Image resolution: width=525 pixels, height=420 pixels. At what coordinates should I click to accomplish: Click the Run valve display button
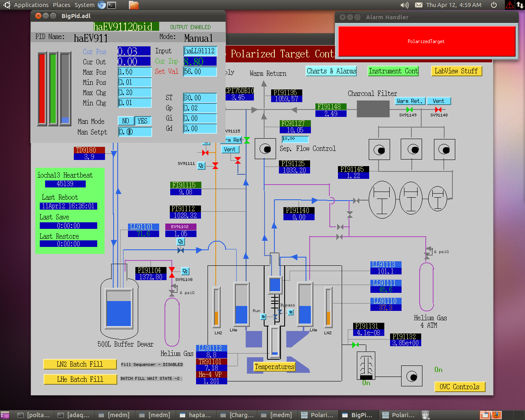(x=263, y=317)
